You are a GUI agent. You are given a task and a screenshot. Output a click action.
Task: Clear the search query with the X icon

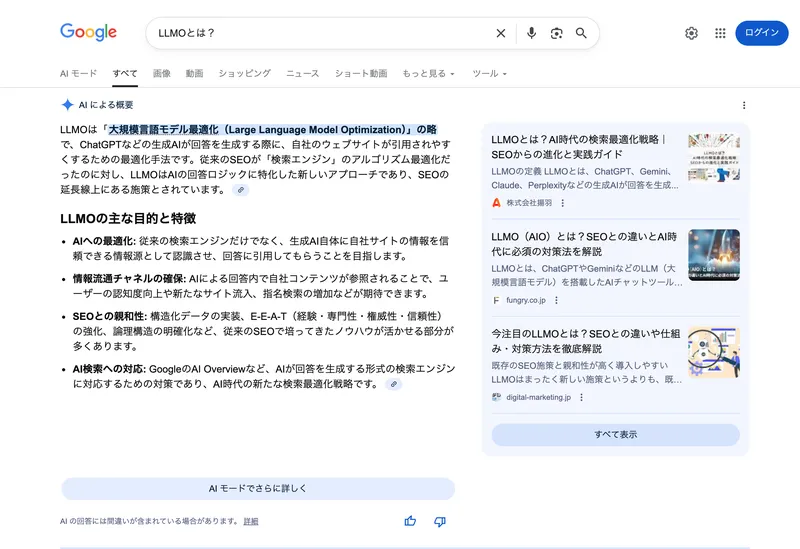click(x=501, y=33)
